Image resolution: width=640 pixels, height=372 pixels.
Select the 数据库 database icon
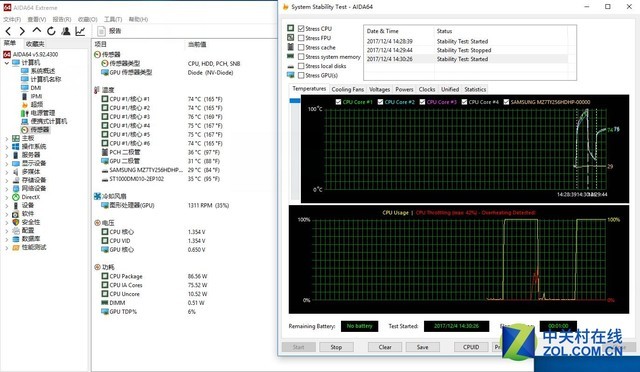point(16,239)
